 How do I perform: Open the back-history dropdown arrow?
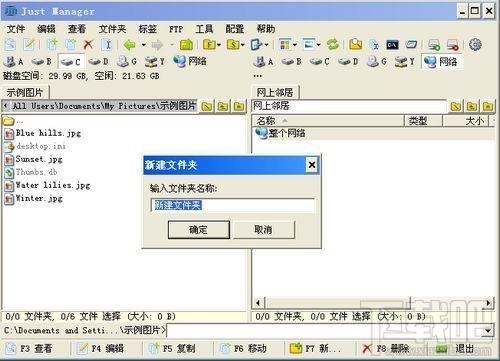coord(144,45)
